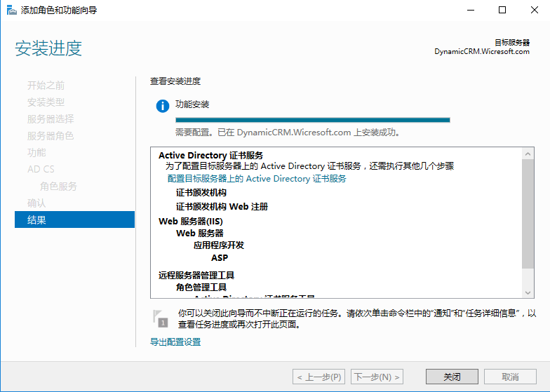Click the 角色管理工具 entry
This screenshot has height=392, width=550.
tap(201, 288)
